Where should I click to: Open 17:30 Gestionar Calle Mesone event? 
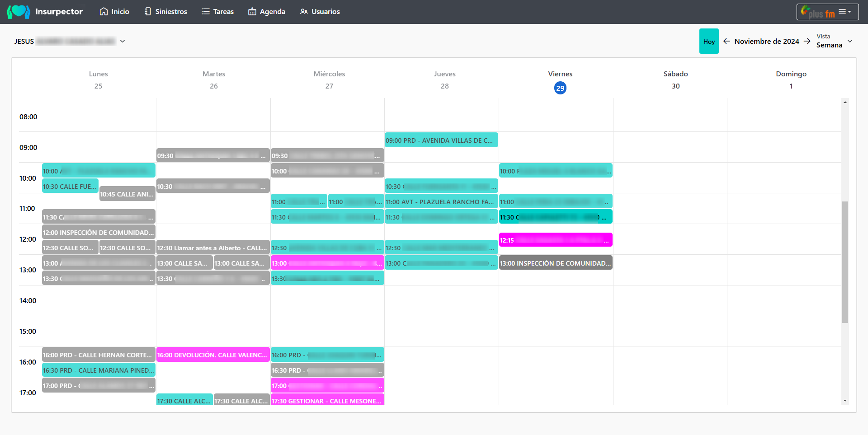(x=327, y=400)
